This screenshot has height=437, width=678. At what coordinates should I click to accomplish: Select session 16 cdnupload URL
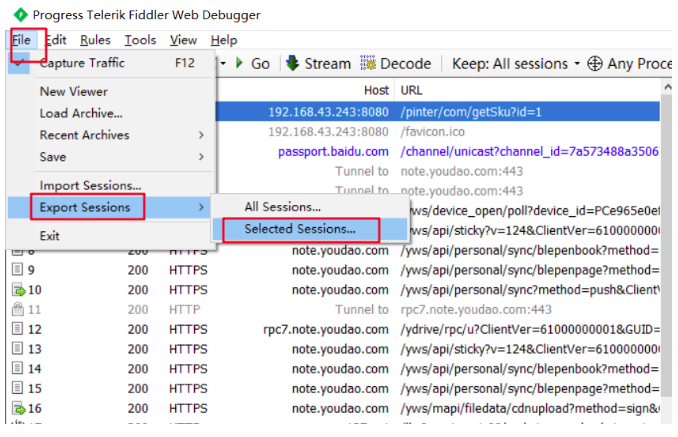(530, 408)
